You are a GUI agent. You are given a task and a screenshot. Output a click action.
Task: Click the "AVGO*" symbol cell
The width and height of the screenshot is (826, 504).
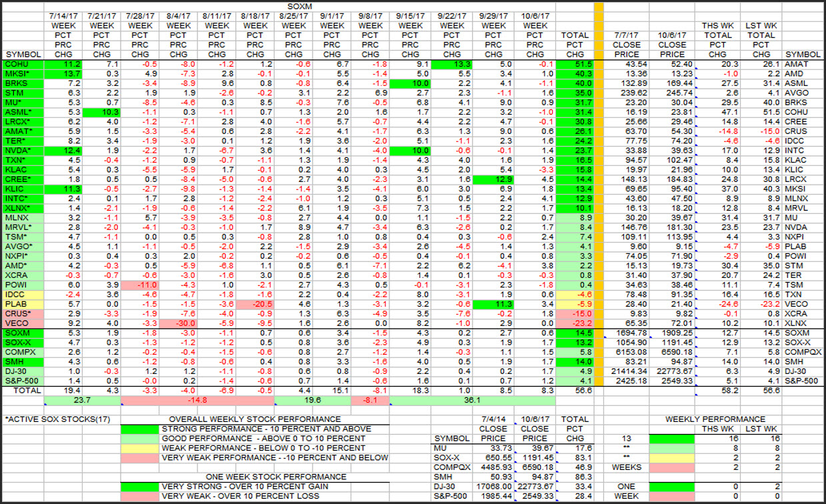pos(23,246)
